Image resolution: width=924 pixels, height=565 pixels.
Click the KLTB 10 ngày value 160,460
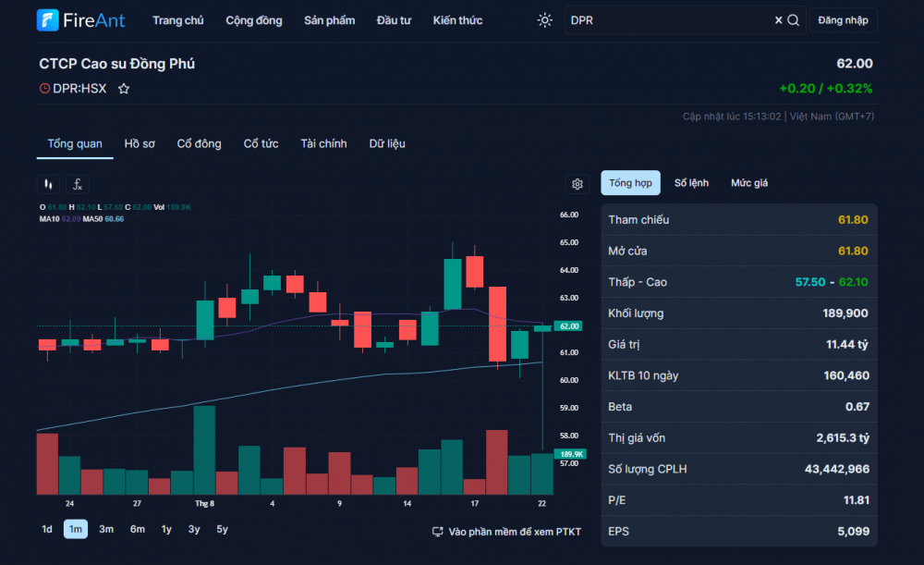click(x=846, y=375)
